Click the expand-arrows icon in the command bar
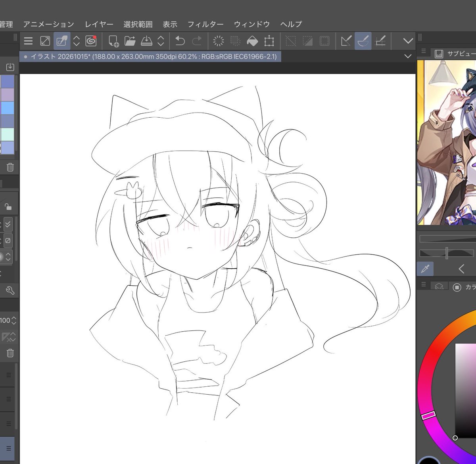 [x=45, y=41]
